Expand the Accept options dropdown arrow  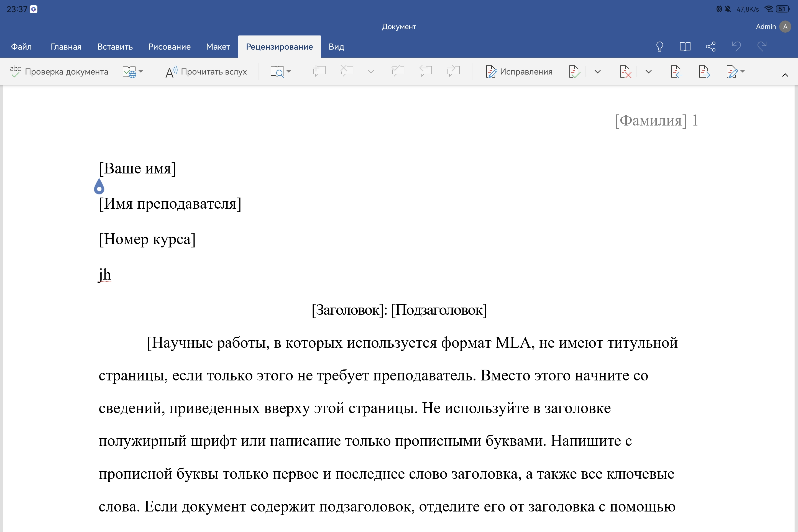click(x=597, y=71)
